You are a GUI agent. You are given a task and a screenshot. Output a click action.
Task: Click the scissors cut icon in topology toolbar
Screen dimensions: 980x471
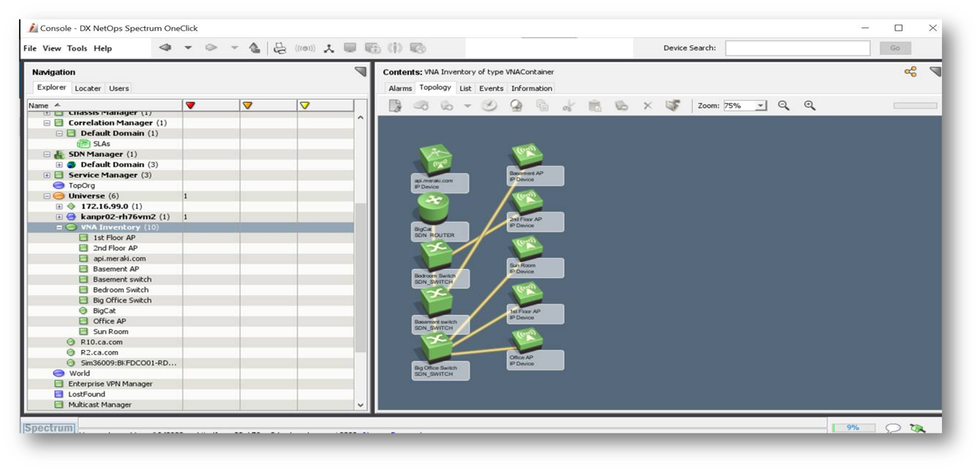[x=568, y=106]
